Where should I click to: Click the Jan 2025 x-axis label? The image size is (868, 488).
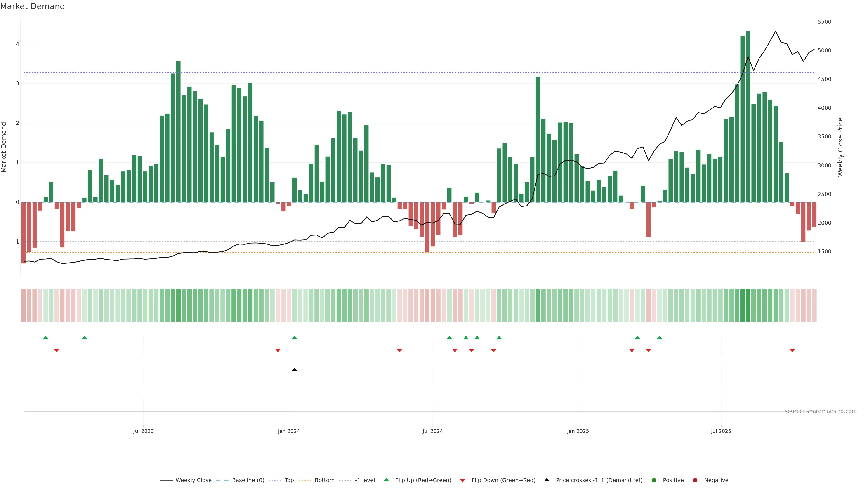tap(578, 431)
